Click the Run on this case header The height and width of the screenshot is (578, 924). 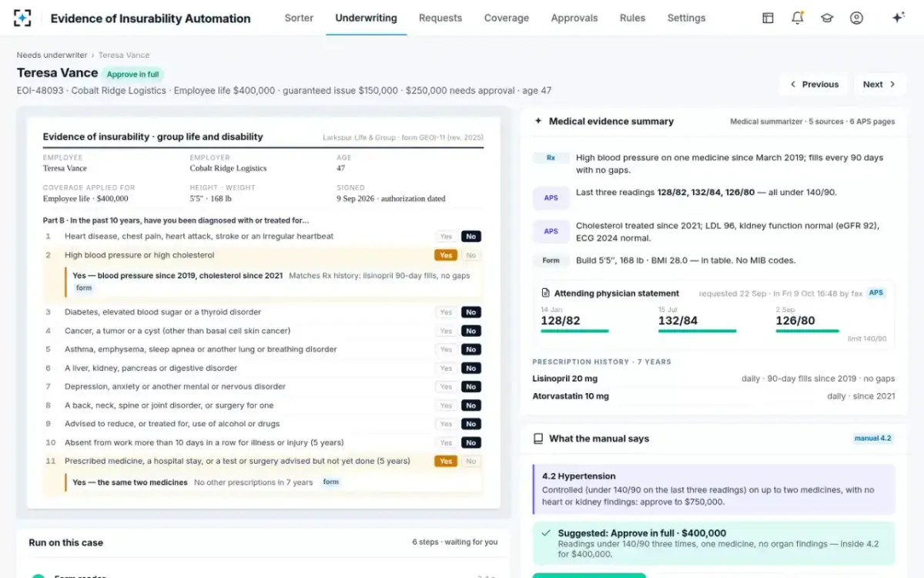66,543
